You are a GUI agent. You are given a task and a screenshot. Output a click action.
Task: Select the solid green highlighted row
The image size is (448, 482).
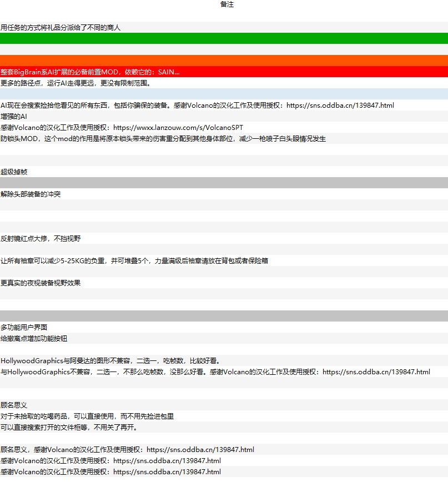click(224, 38)
